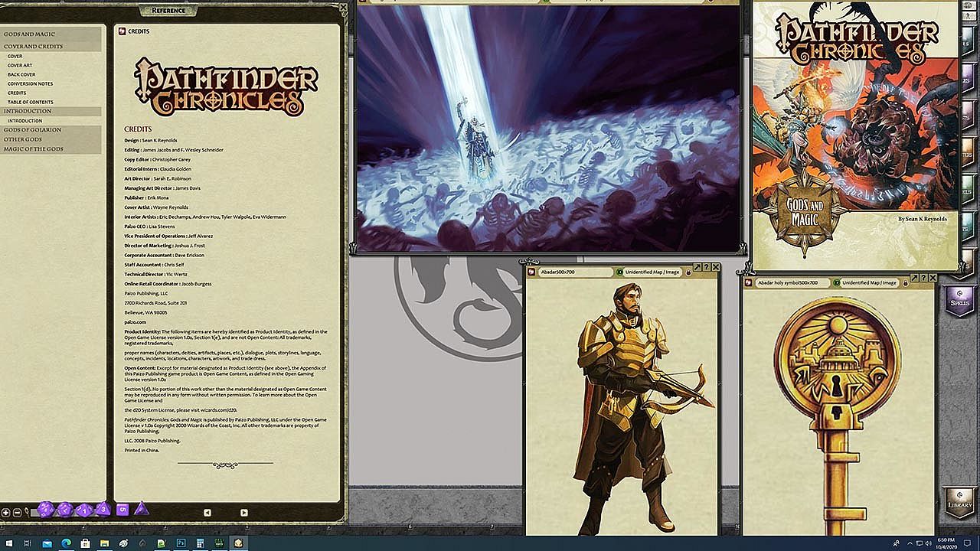This screenshot has width=980, height=551.
Task: Edit the Abadar holy symbol500x700 name field
Action: tap(793, 282)
